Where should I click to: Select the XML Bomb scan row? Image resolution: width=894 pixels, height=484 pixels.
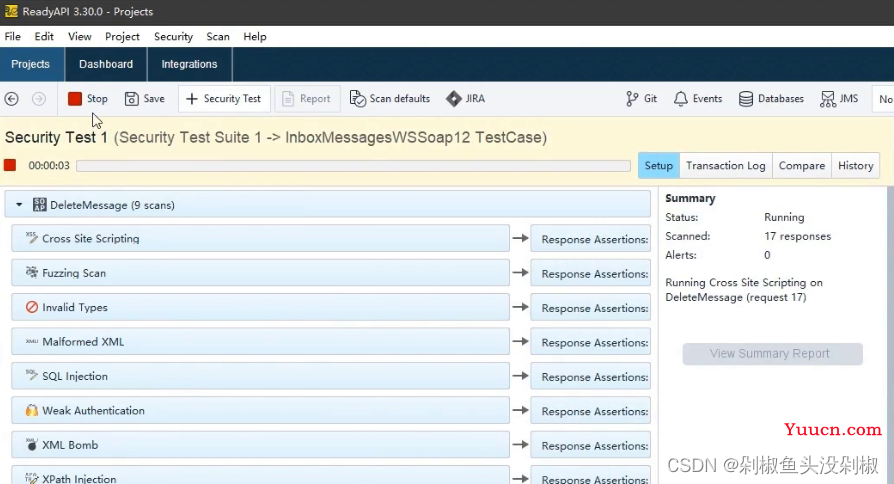260,445
